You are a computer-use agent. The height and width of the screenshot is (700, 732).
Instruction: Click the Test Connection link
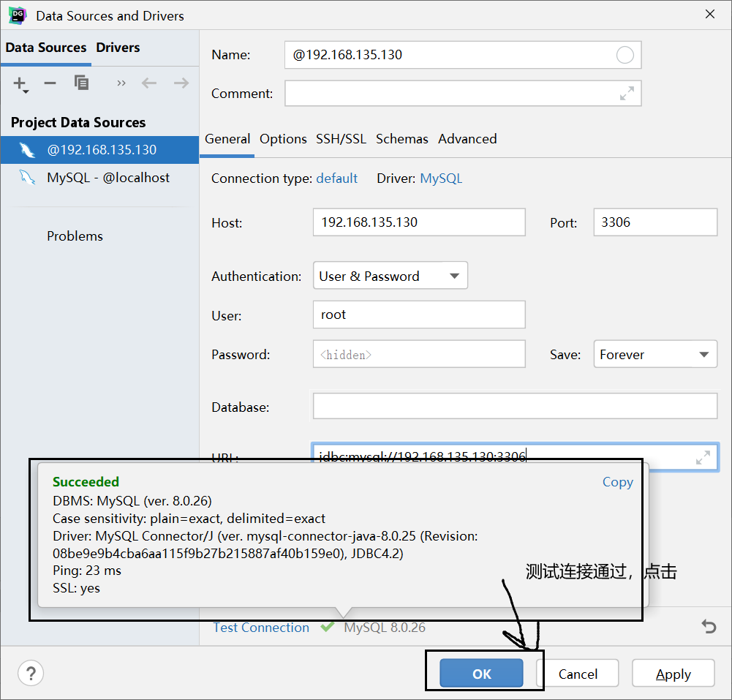(261, 627)
